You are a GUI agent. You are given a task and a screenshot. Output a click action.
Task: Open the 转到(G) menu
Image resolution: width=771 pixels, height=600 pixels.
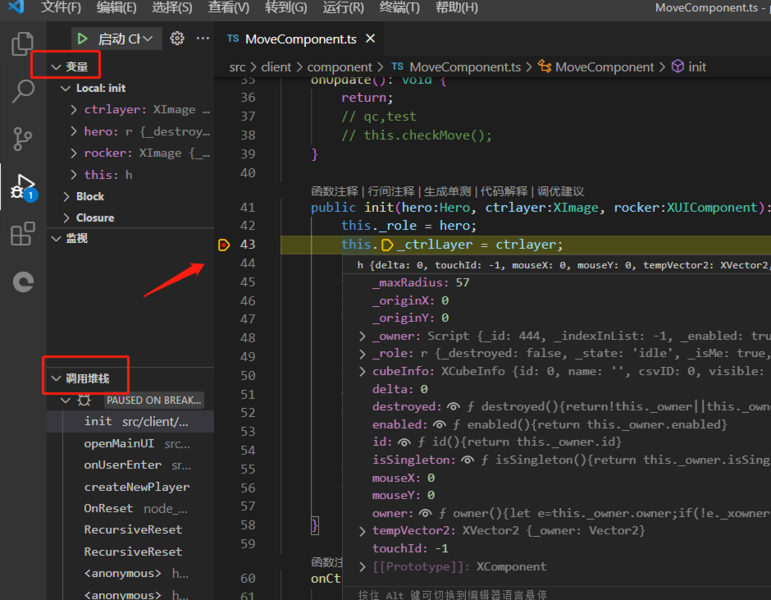point(286,7)
